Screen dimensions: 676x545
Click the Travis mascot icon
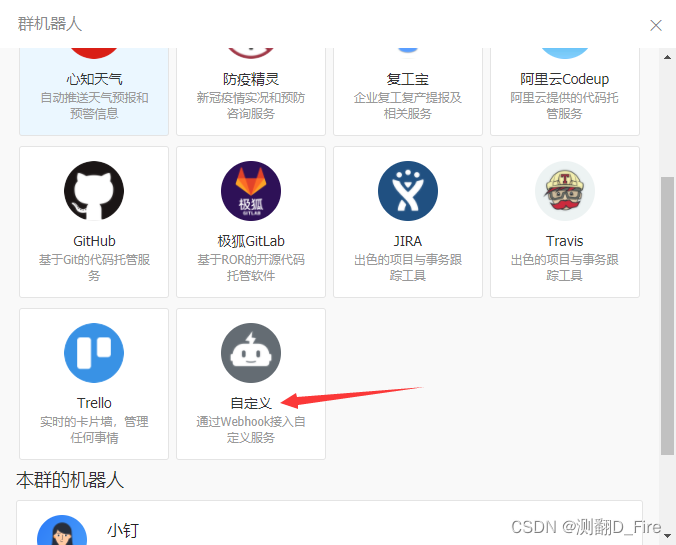point(565,191)
